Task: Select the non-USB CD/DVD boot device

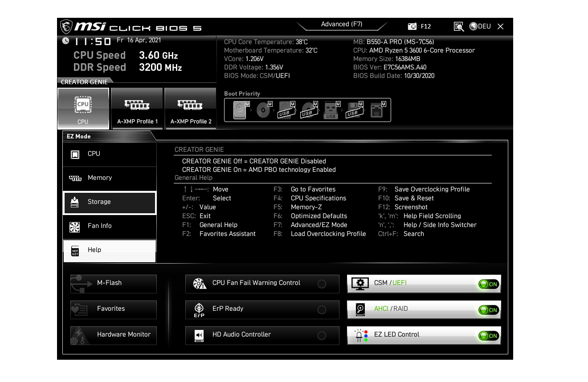Action: (265, 110)
